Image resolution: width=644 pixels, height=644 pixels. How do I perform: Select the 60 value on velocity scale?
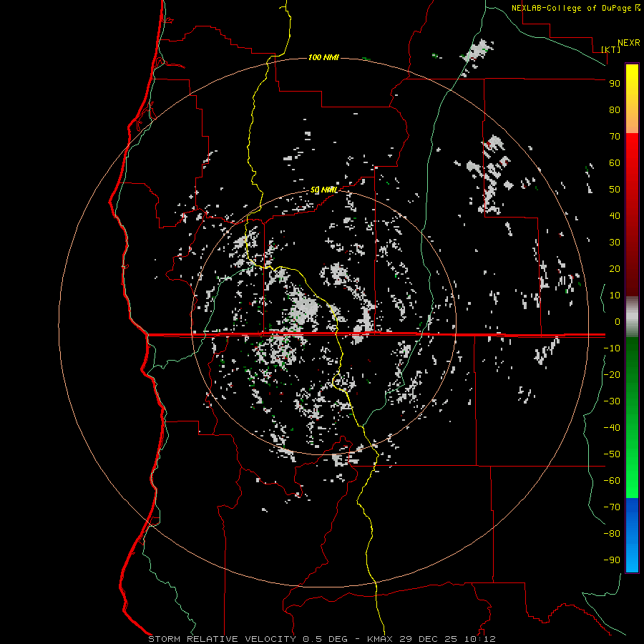pos(615,163)
